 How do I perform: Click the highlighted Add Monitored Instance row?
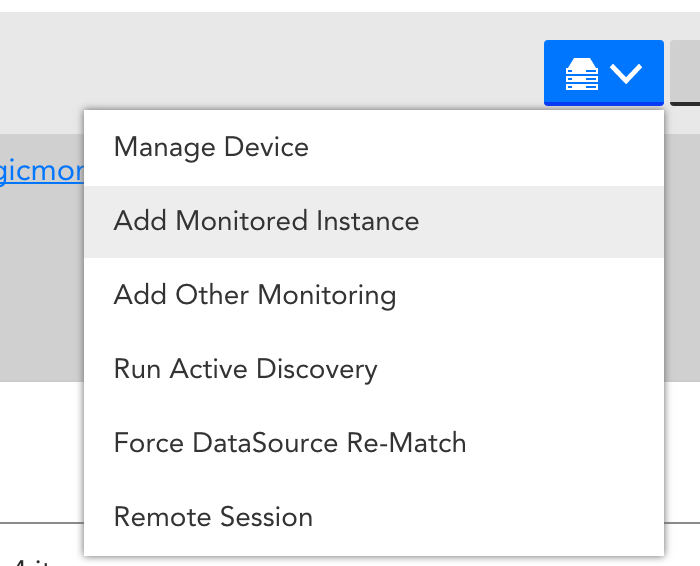pos(374,221)
